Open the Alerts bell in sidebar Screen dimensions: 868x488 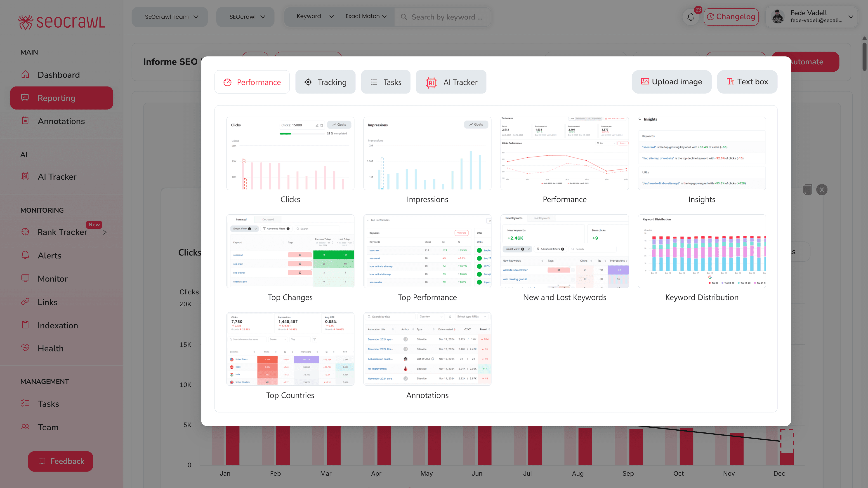point(49,255)
